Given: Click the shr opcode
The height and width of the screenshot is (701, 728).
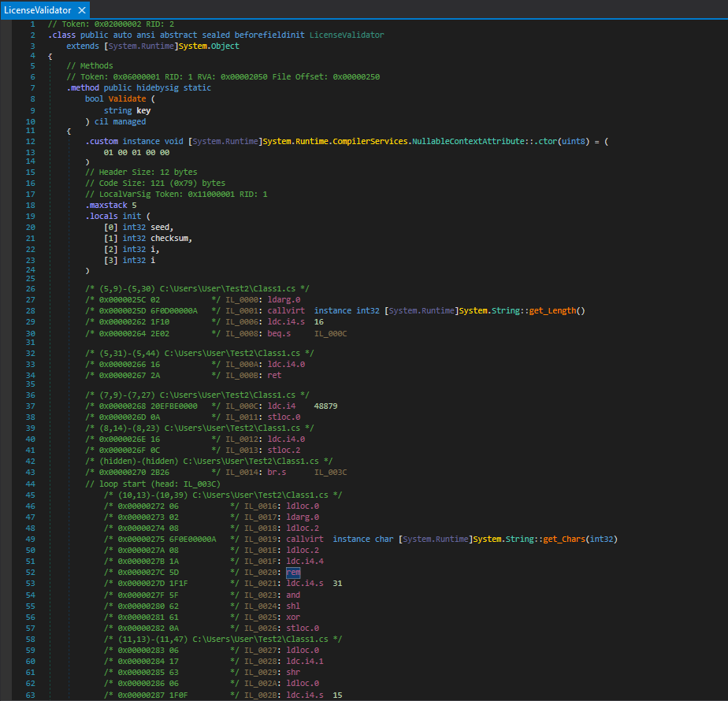Looking at the screenshot, I should click(293, 672).
